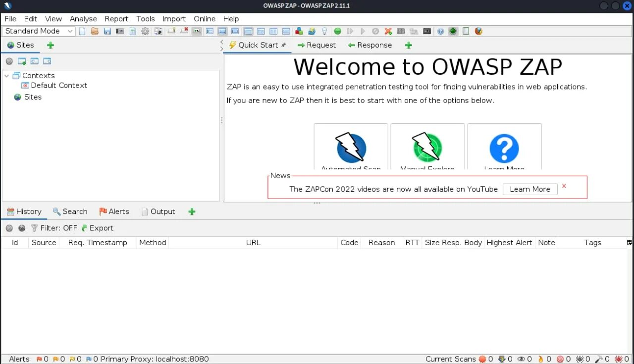Click the Export Context icon
Viewport: 634px width, 364px height.
[47, 61]
